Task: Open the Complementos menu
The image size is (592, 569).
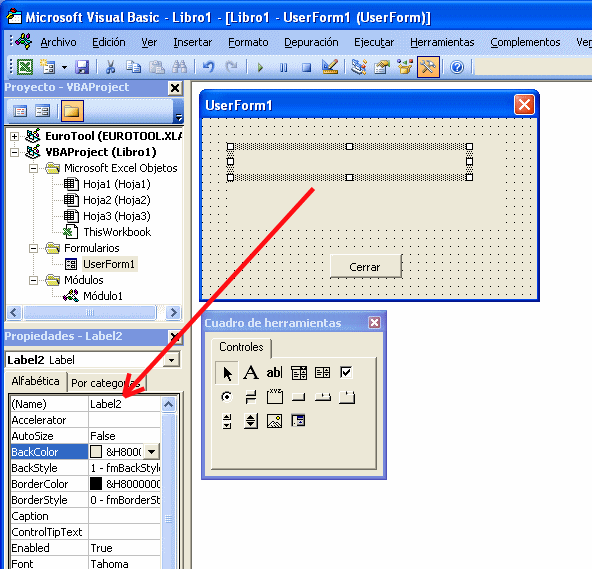Action: (x=525, y=42)
